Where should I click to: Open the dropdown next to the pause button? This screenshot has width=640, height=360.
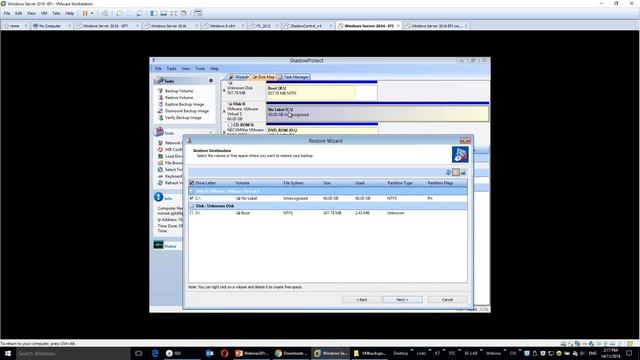[x=92, y=13]
